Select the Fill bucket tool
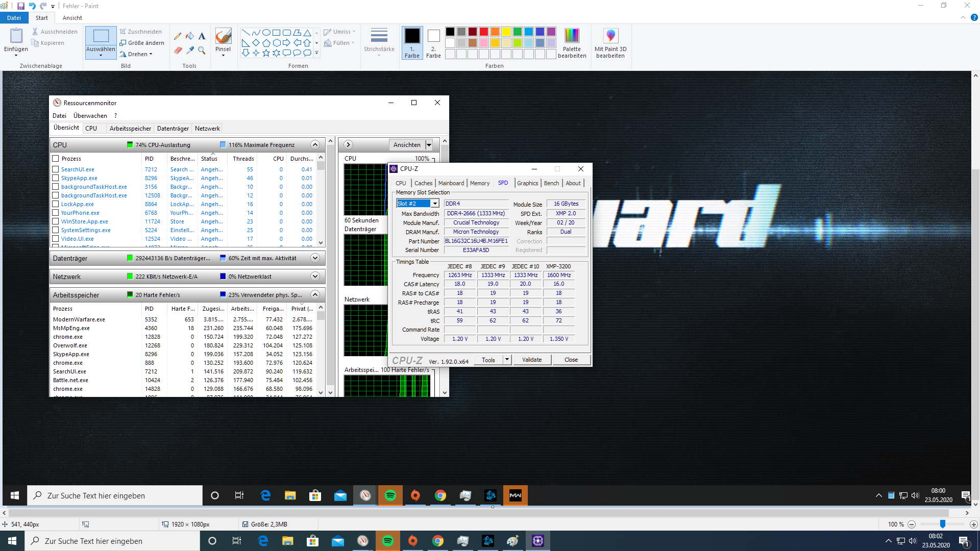980x551 pixels. [190, 36]
